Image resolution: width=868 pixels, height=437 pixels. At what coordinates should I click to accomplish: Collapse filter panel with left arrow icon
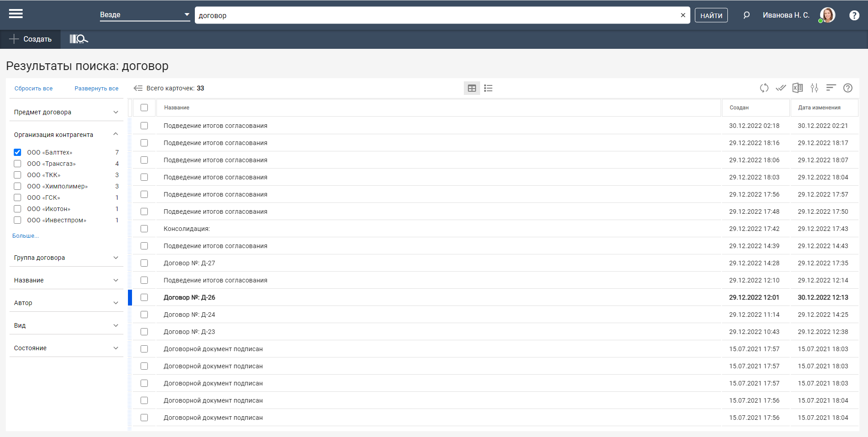(x=138, y=88)
